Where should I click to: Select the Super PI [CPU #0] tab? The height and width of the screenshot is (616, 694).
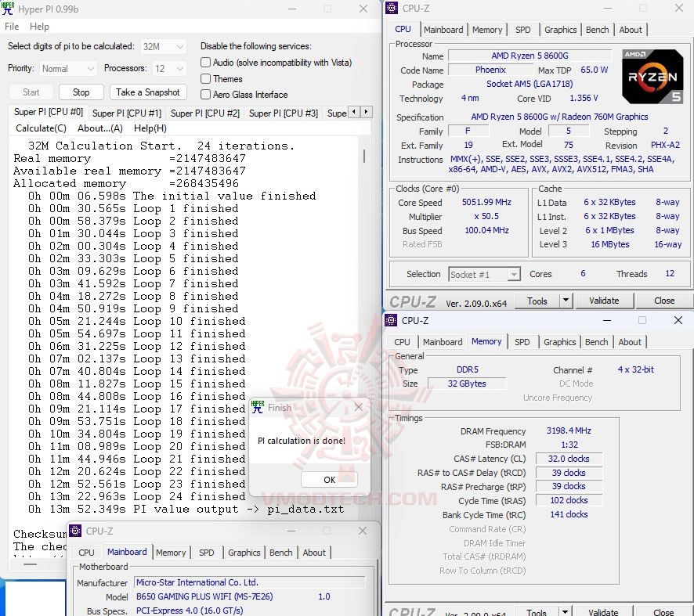point(49,112)
